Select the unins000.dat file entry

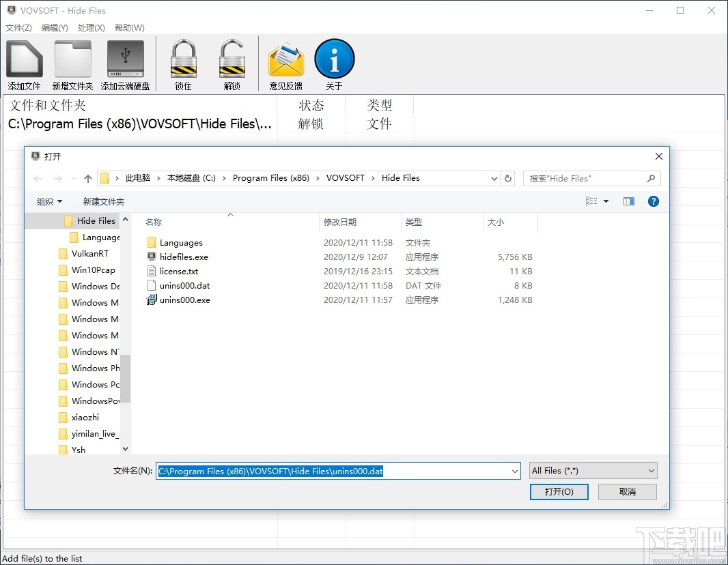point(184,285)
